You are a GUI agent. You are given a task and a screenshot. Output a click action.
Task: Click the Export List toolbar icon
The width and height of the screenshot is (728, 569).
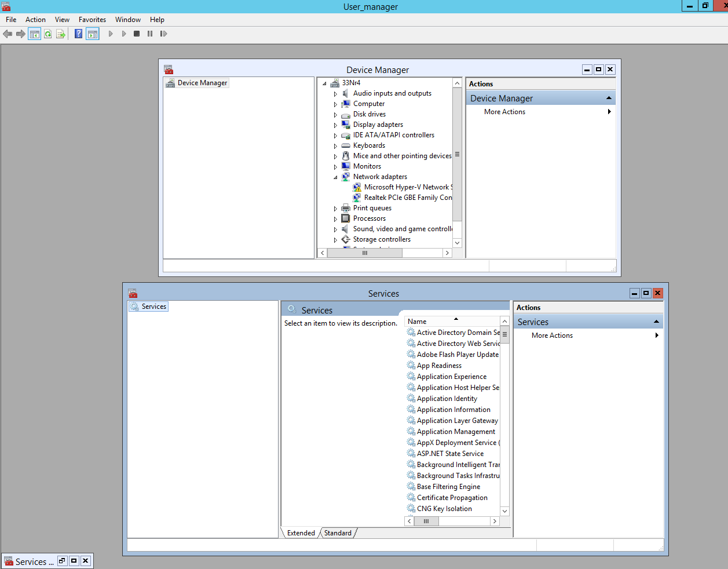click(x=61, y=34)
